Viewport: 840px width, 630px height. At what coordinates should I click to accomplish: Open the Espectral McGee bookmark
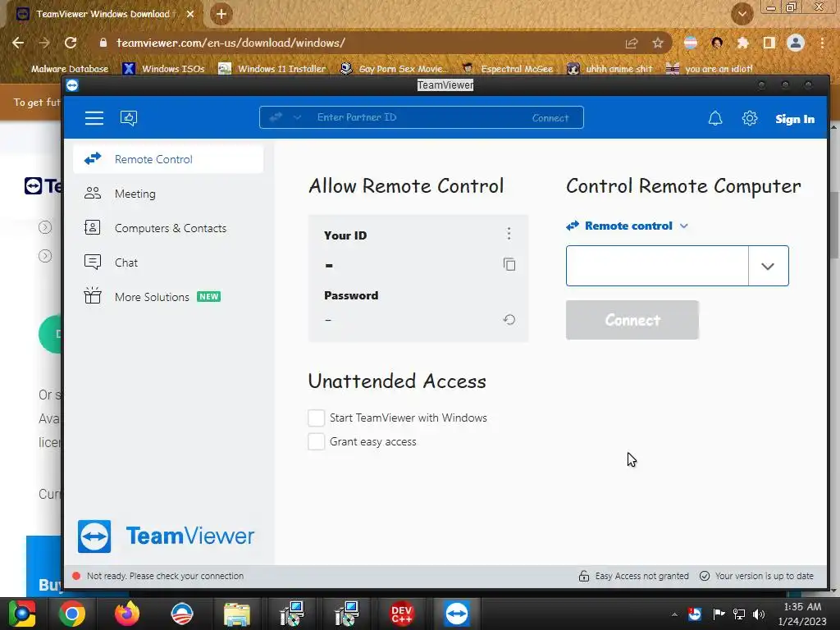click(507, 69)
